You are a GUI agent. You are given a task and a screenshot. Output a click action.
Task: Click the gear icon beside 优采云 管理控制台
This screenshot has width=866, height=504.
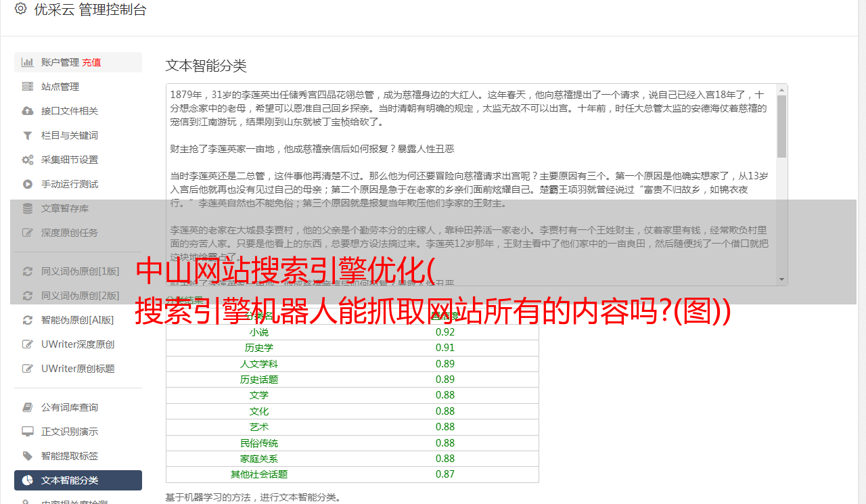coord(20,9)
